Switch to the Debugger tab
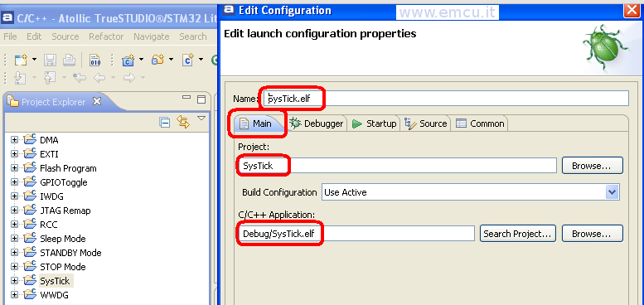644x305 pixels. click(x=317, y=123)
